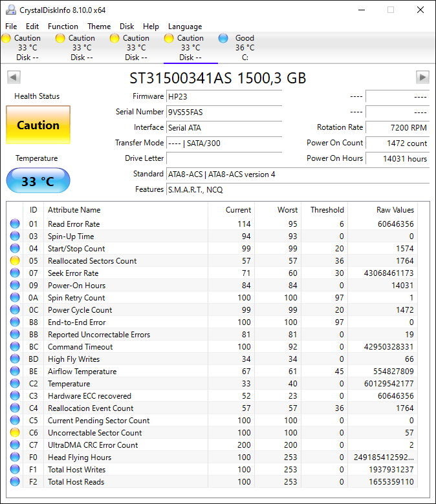
Task: Click the ID column header
Action: point(33,210)
